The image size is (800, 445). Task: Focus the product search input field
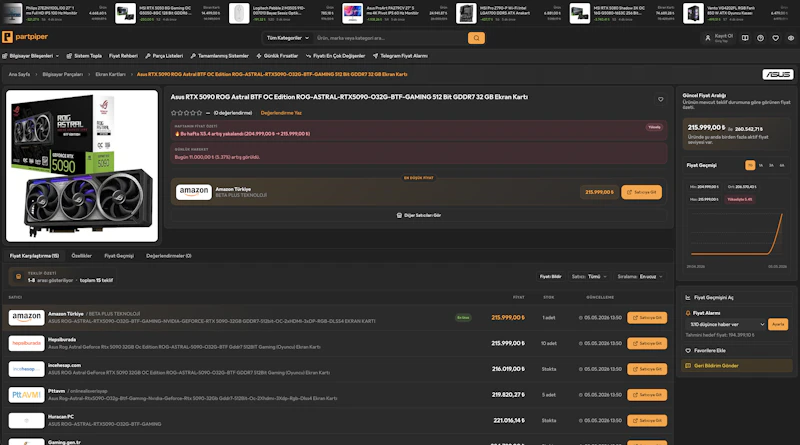pyautogui.click(x=390, y=38)
